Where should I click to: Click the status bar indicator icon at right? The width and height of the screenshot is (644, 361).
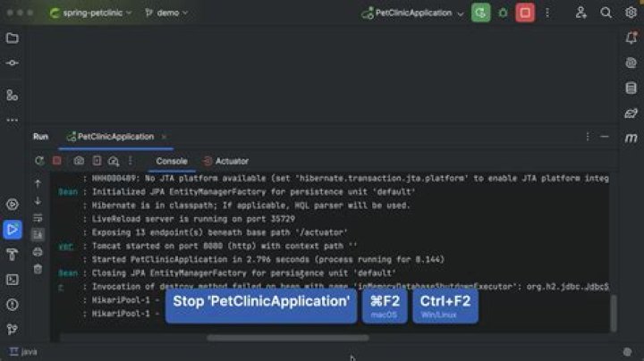(627, 351)
